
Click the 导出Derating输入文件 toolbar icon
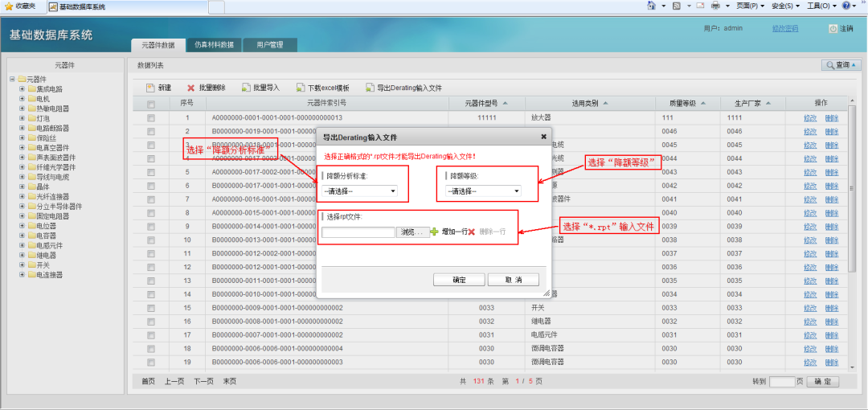(x=370, y=88)
